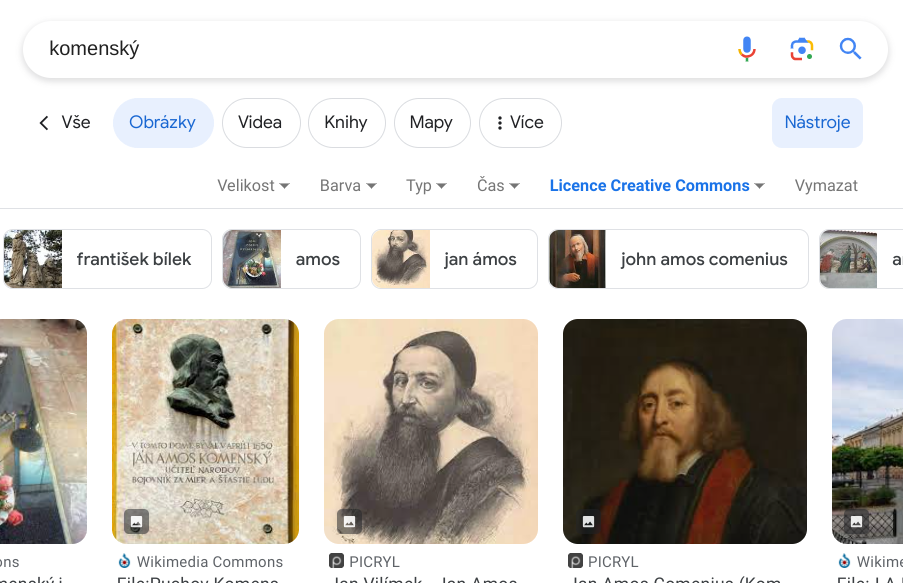Viewport: 903px width, 583px height.
Task: Switch to the Mapy tab
Action: tap(431, 123)
